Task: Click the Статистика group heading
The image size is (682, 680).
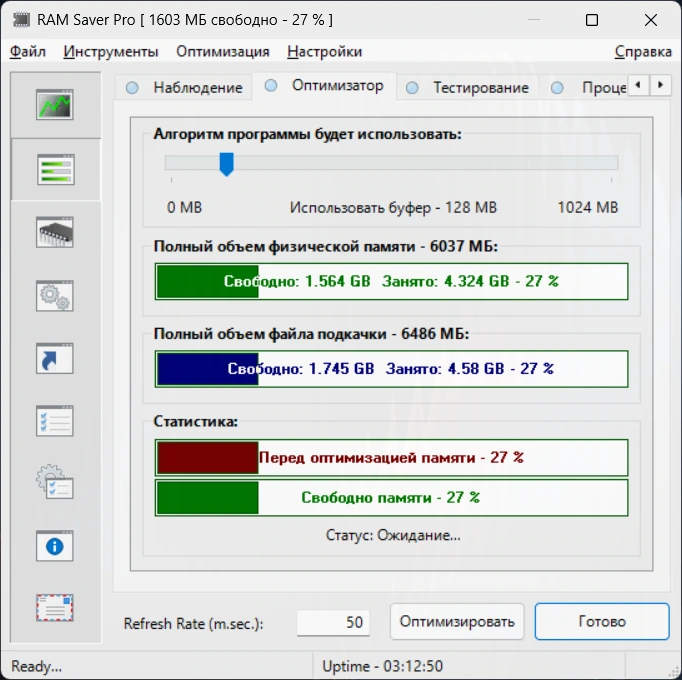Action: 196,421
